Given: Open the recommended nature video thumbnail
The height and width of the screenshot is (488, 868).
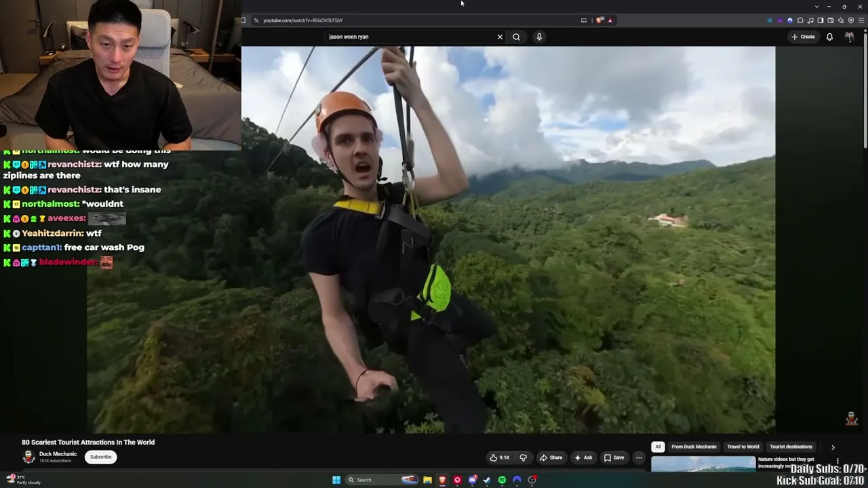Looking at the screenshot, I should click(703, 464).
